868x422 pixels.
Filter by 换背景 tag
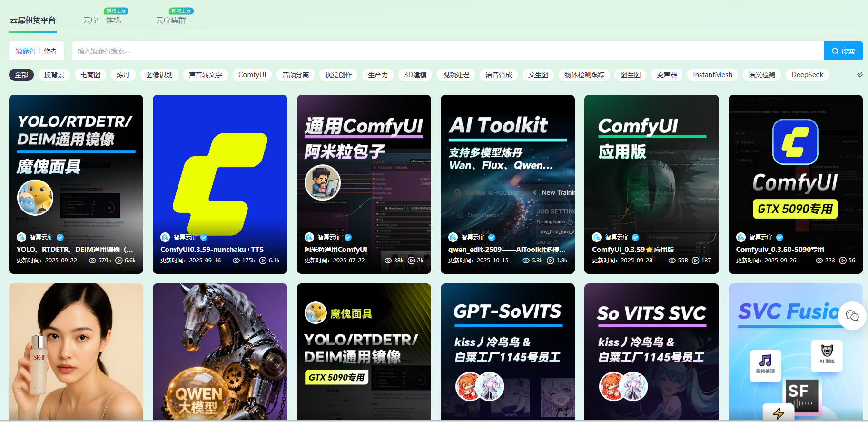(x=54, y=75)
